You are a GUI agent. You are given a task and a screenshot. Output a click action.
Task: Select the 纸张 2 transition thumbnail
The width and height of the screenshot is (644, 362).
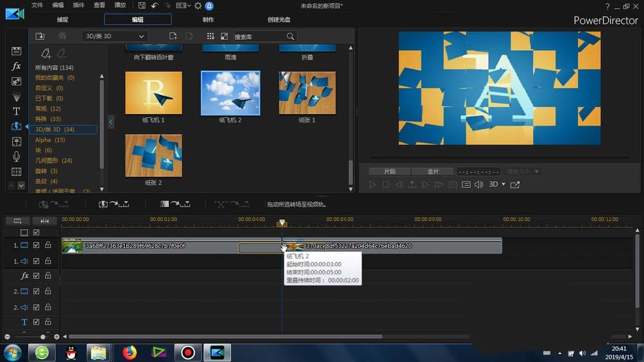tap(154, 156)
